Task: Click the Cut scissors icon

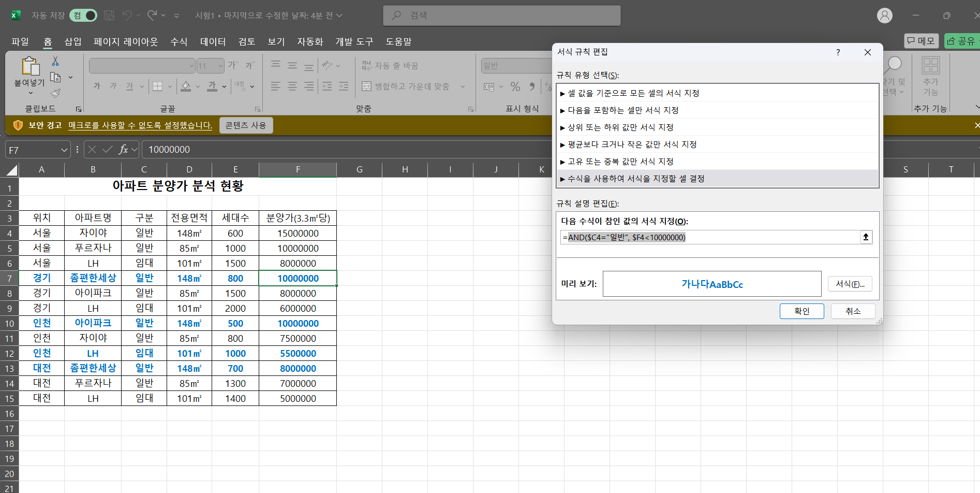Action: pos(55,62)
